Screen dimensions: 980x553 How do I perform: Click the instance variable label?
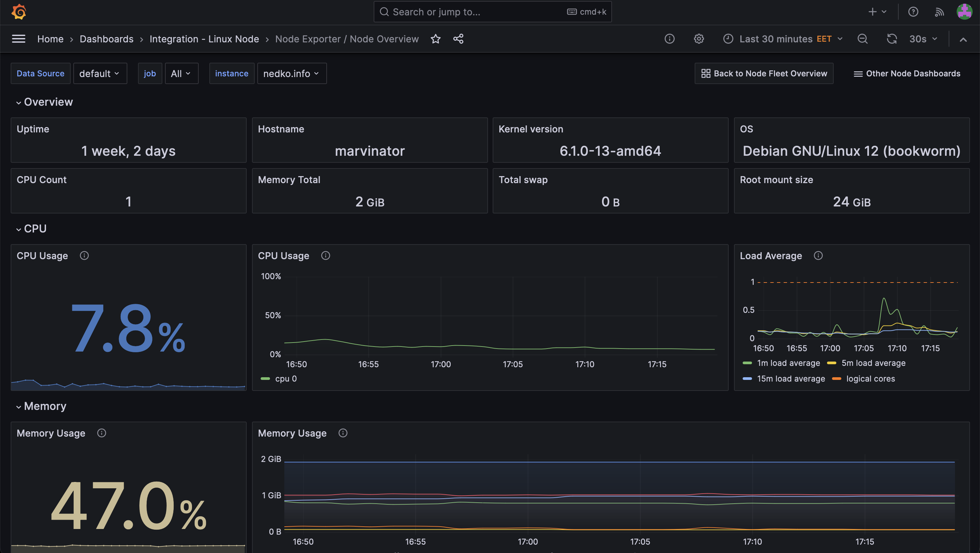(232, 73)
